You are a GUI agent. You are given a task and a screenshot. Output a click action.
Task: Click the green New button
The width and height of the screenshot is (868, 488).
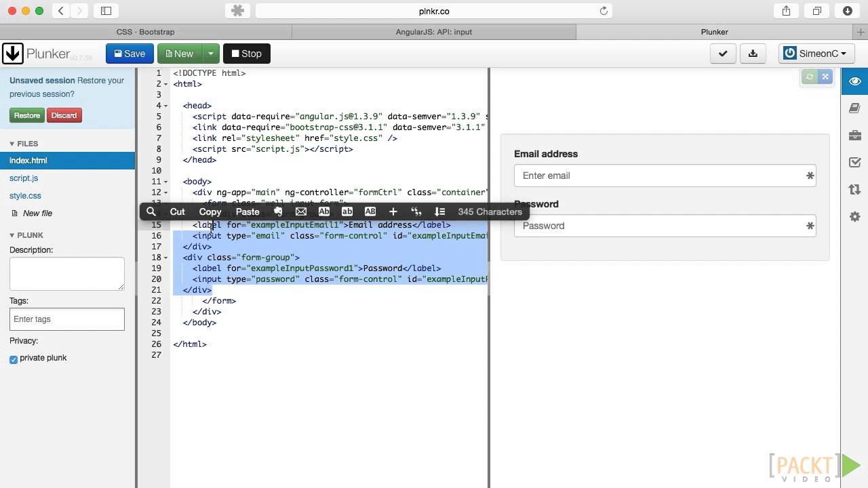pos(180,54)
